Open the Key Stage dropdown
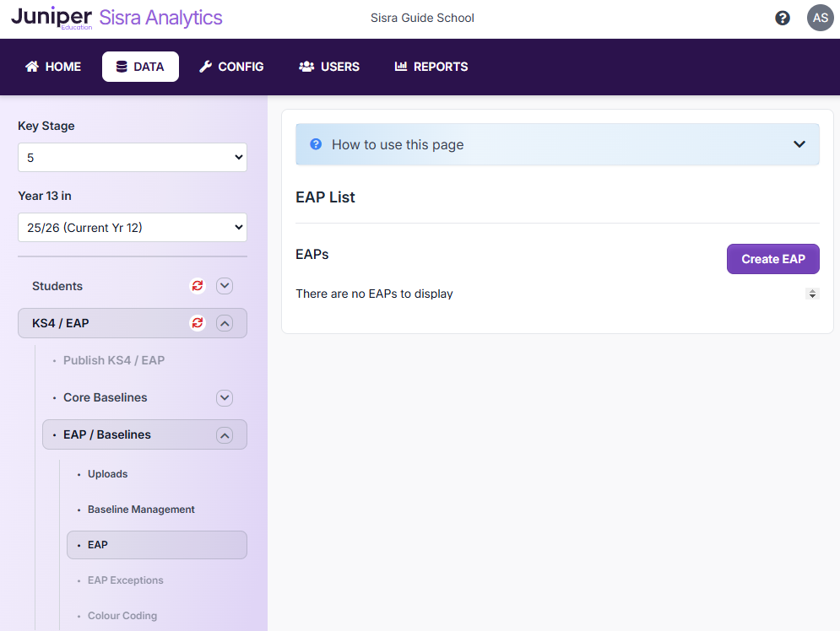The height and width of the screenshot is (631, 840). [x=132, y=157]
